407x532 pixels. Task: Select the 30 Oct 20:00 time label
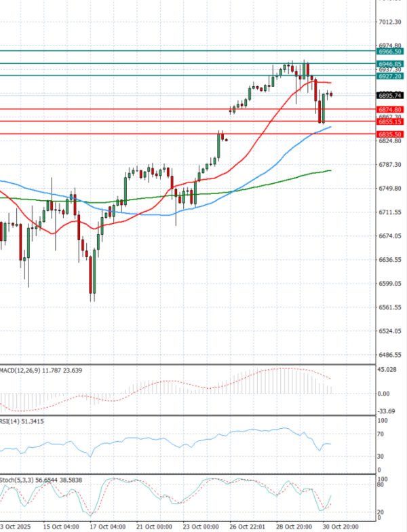coord(339,526)
